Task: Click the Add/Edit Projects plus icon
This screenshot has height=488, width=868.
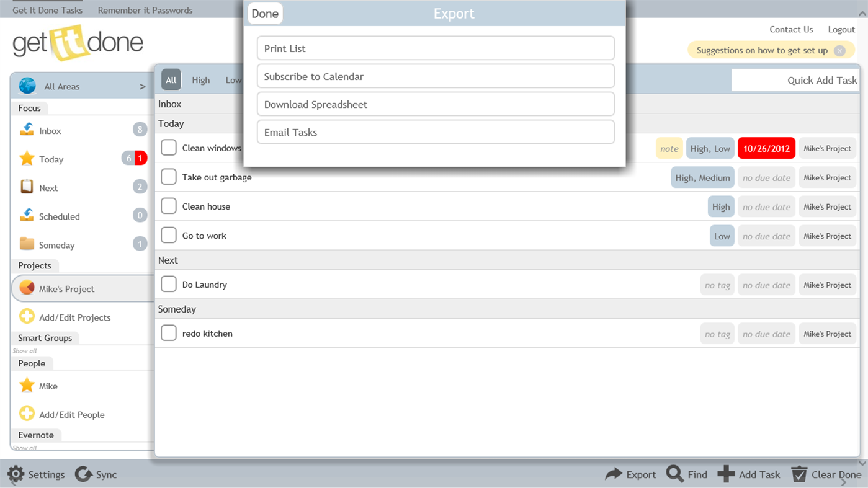Action: coord(27,317)
